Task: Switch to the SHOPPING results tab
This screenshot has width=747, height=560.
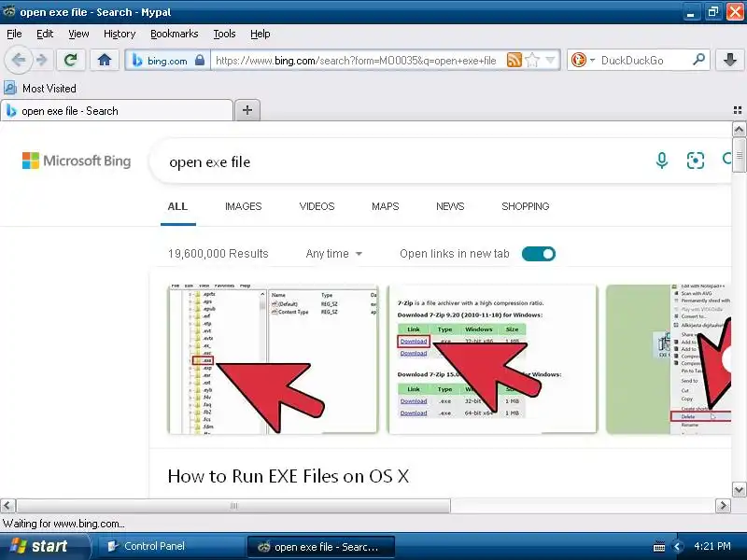Action: [526, 206]
